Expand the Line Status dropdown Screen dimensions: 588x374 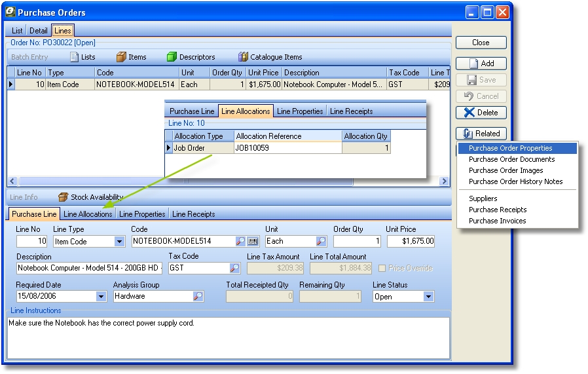pyautogui.click(x=428, y=296)
